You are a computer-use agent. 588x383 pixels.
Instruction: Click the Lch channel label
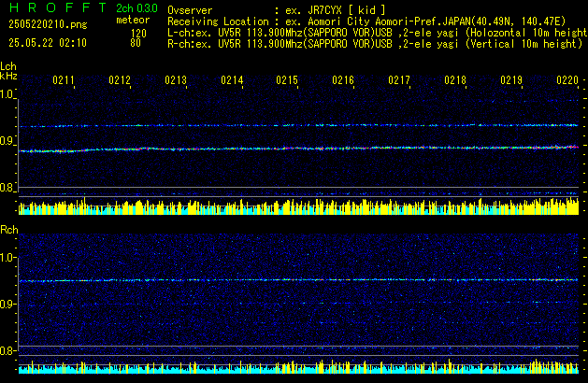click(x=8, y=66)
